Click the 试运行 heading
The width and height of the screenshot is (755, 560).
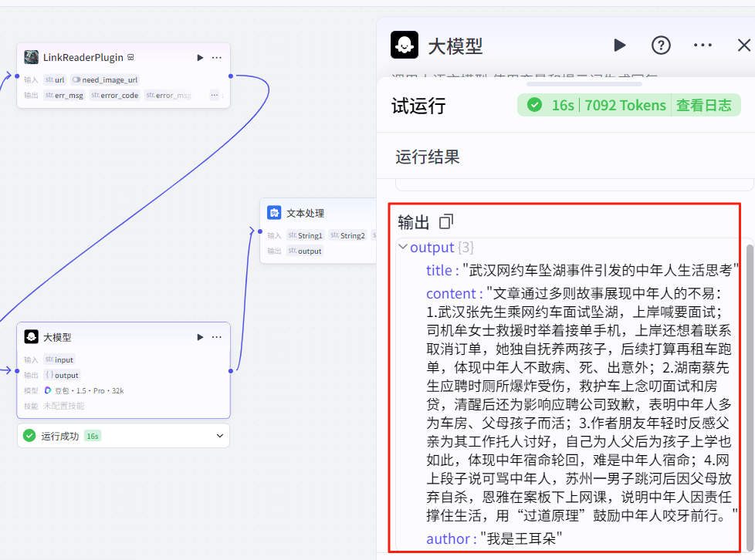coord(418,106)
